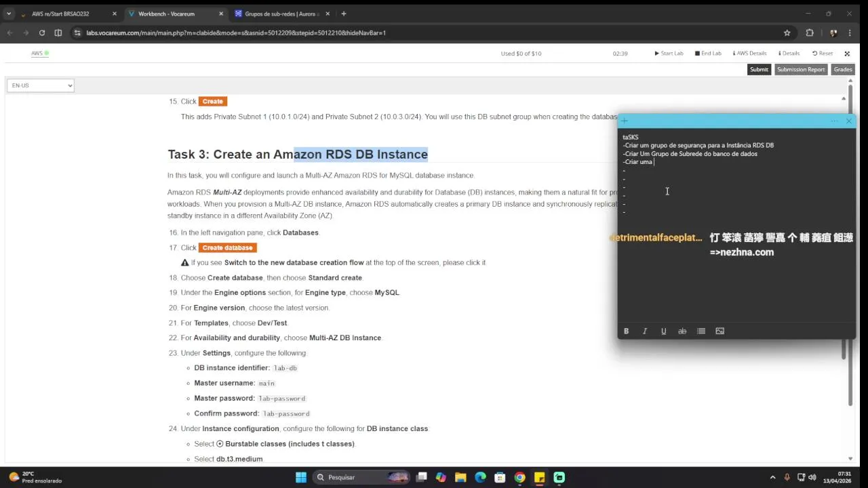
Task: Click the microphone tray icon
Action: coord(787,477)
